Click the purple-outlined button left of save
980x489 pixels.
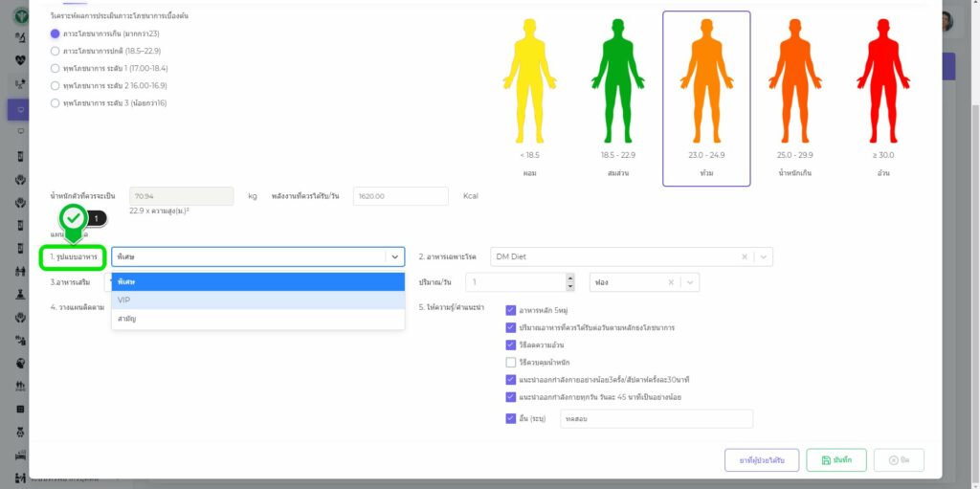(762, 460)
